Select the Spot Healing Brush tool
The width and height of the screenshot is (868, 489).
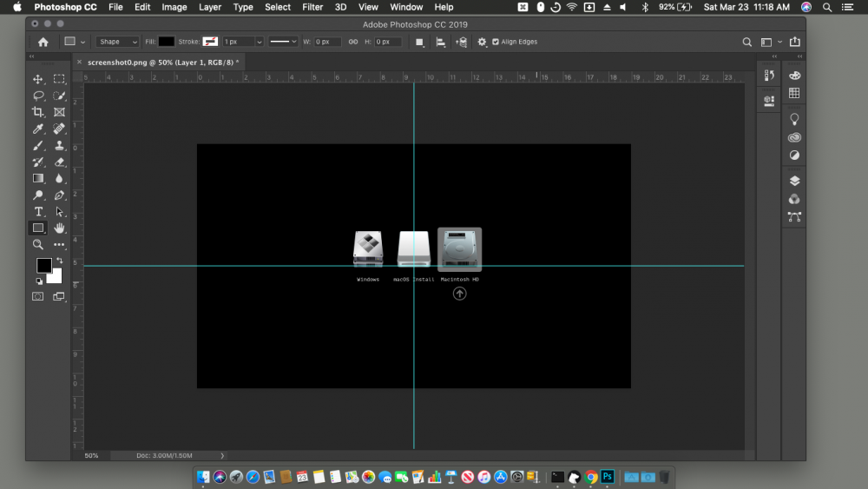click(59, 129)
